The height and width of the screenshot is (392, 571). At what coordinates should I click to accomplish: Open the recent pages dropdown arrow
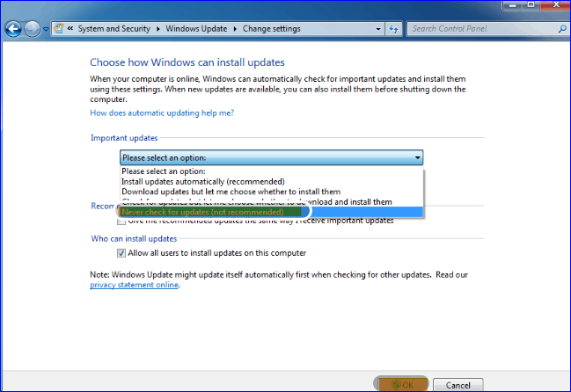pyautogui.click(x=46, y=30)
